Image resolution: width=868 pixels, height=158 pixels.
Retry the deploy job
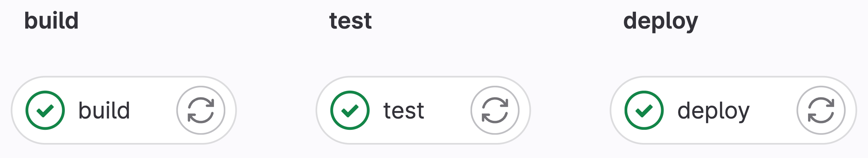(821, 110)
